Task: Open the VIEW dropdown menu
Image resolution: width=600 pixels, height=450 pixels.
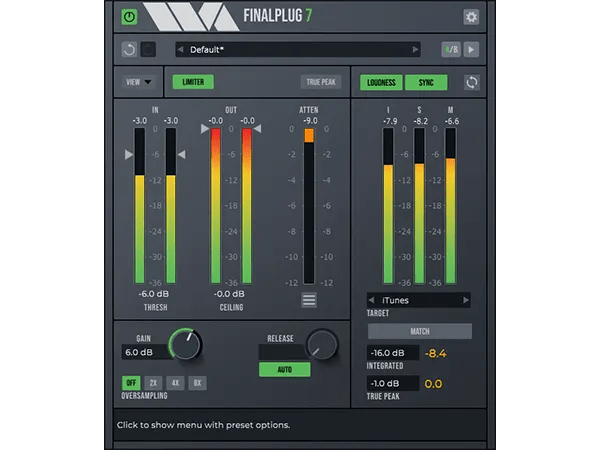Action: tap(139, 82)
